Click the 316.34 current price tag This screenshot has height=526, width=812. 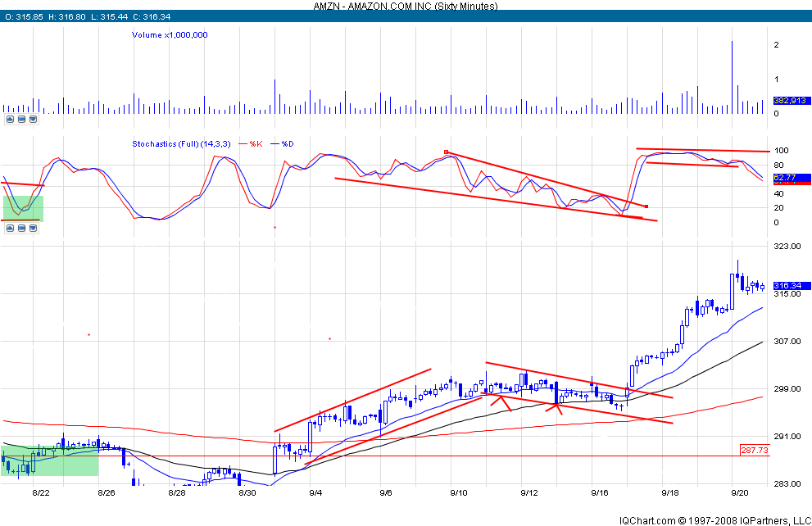point(787,286)
